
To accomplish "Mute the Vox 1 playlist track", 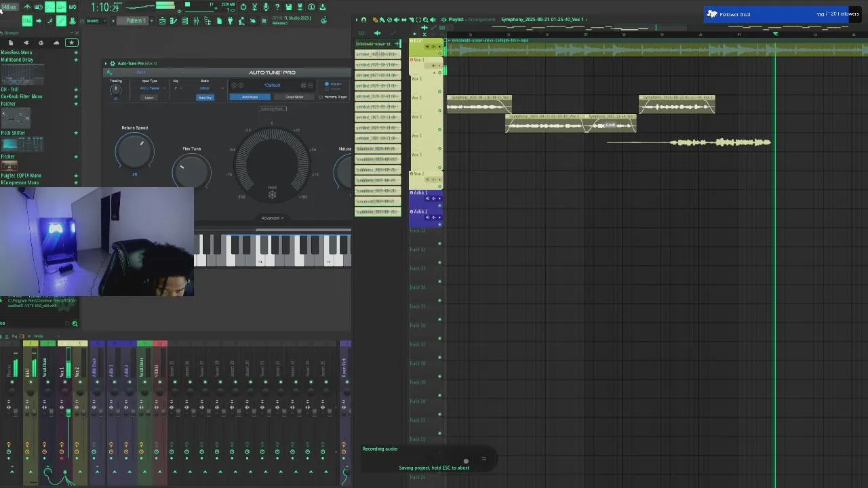I will (x=439, y=73).
